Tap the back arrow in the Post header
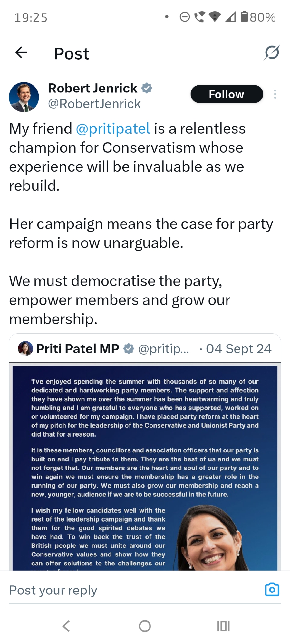 click(21, 52)
